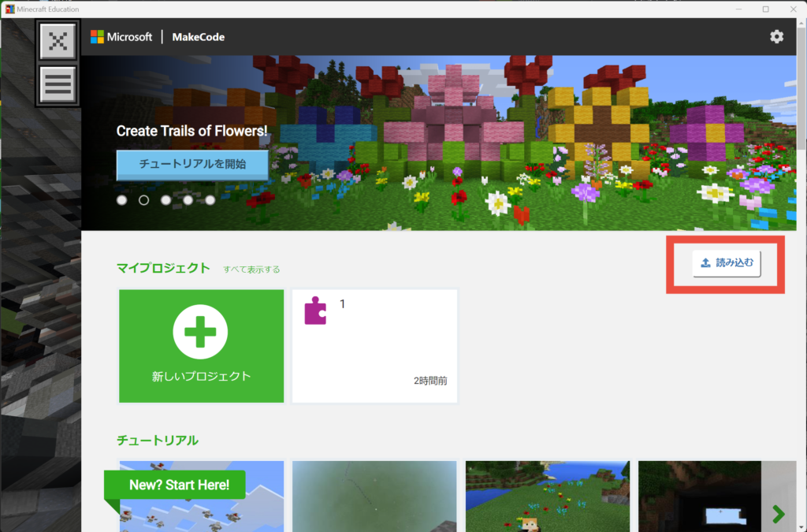Start the tutorial with チュートリアルを開始
The image size is (807, 532).
tap(192, 165)
